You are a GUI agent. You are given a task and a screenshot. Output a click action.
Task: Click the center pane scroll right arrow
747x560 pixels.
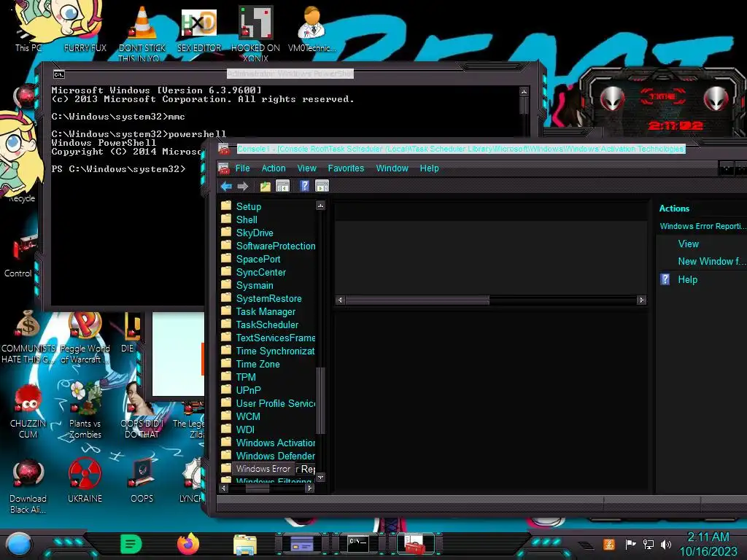point(640,300)
